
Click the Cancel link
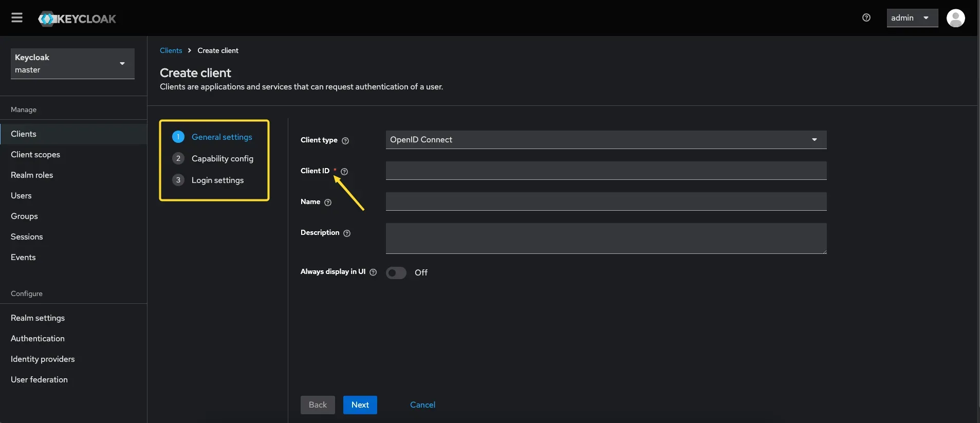[x=422, y=405]
